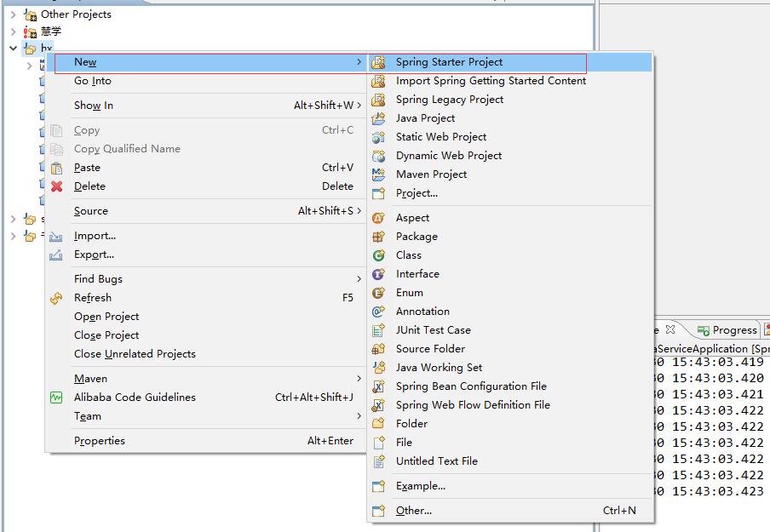Click the Paste clipboard icon
Viewport: 770px width, 532px height.
tap(56, 168)
